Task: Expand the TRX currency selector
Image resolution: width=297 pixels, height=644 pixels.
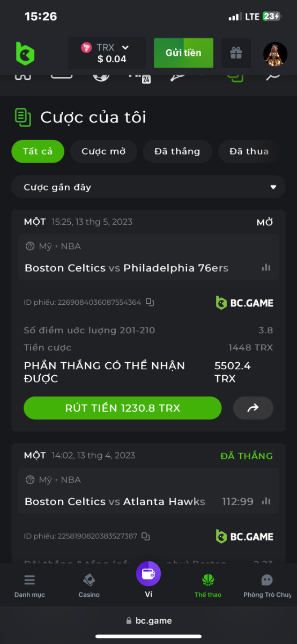Action: (x=107, y=53)
